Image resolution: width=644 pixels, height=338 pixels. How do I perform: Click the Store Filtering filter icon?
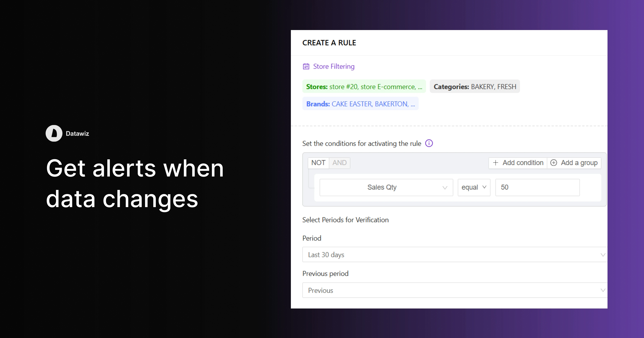point(306,66)
